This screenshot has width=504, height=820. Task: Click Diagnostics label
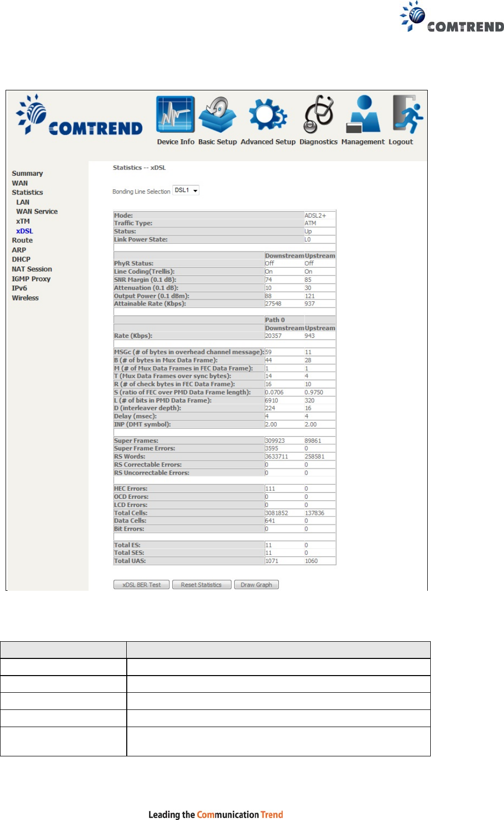click(x=318, y=142)
